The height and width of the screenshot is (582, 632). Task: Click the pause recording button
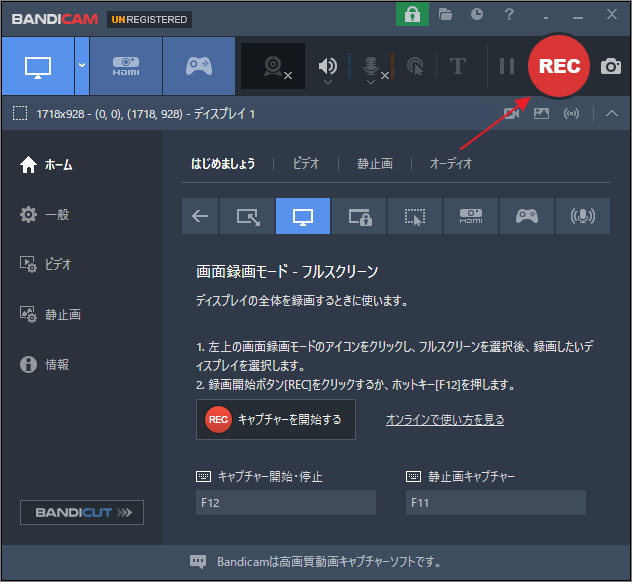click(507, 66)
